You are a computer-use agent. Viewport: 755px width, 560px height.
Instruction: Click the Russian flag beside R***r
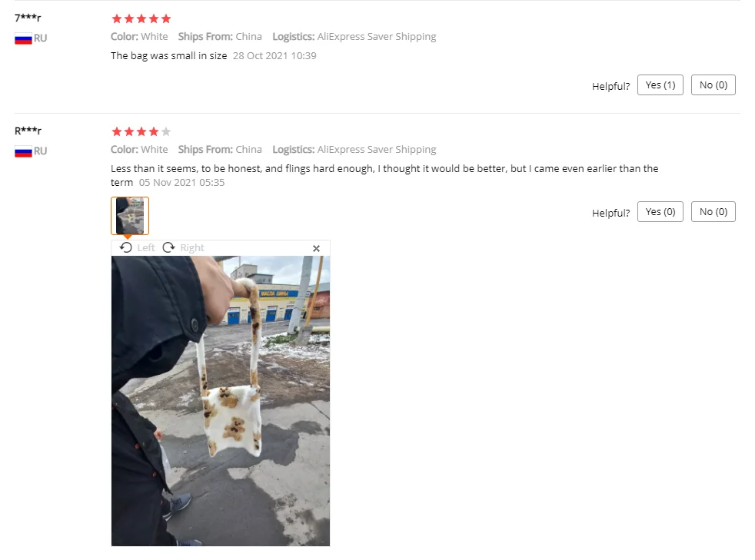[x=23, y=151]
